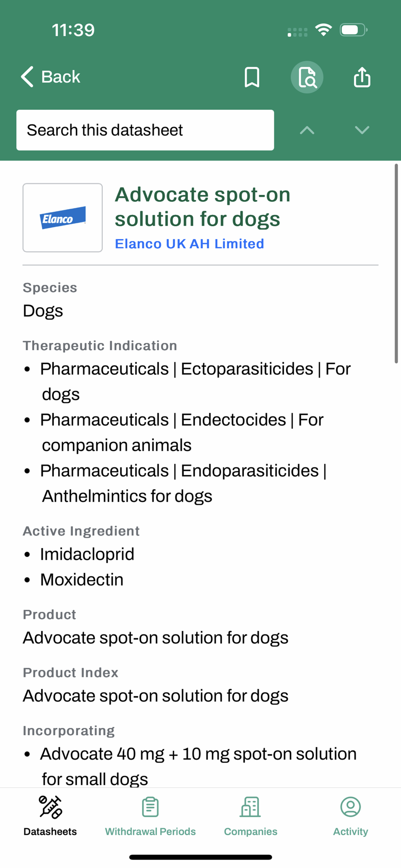This screenshot has height=868, width=401.
Task: Tap the Wi-Fi status icon
Action: [x=323, y=30]
